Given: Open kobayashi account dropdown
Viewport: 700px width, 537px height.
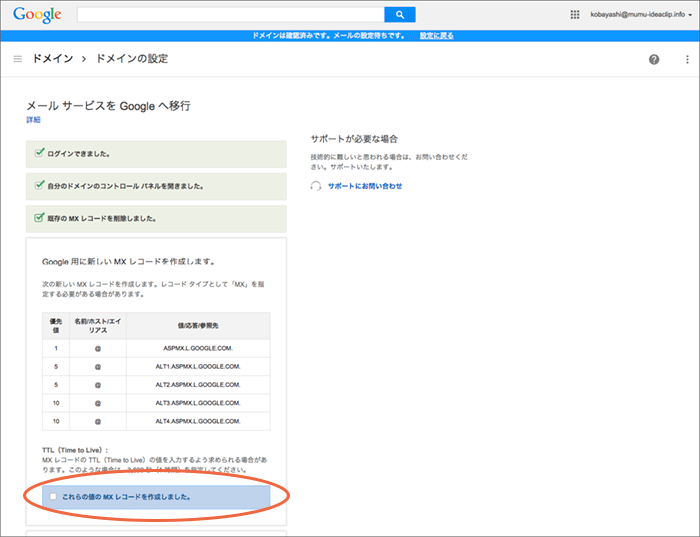Looking at the screenshot, I should pyautogui.click(x=641, y=15).
